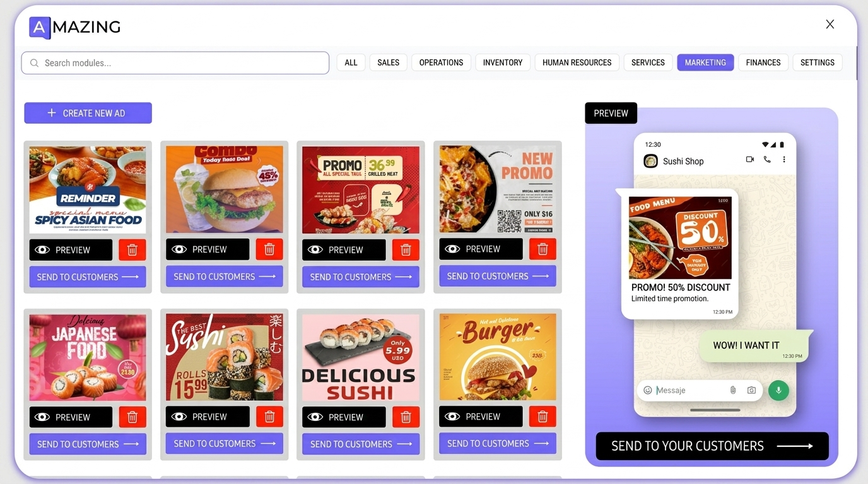The height and width of the screenshot is (484, 868).
Task: Delete the Spicy Asian Food ad
Action: pos(132,250)
